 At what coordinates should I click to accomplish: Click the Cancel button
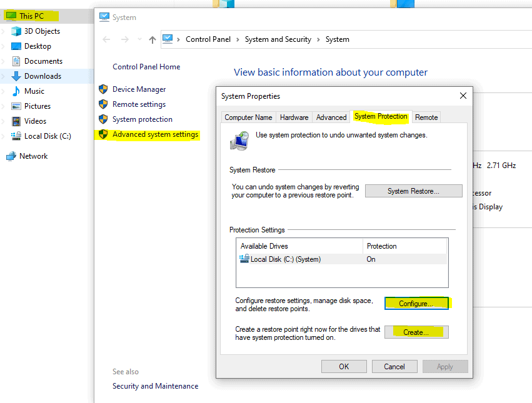(x=394, y=366)
